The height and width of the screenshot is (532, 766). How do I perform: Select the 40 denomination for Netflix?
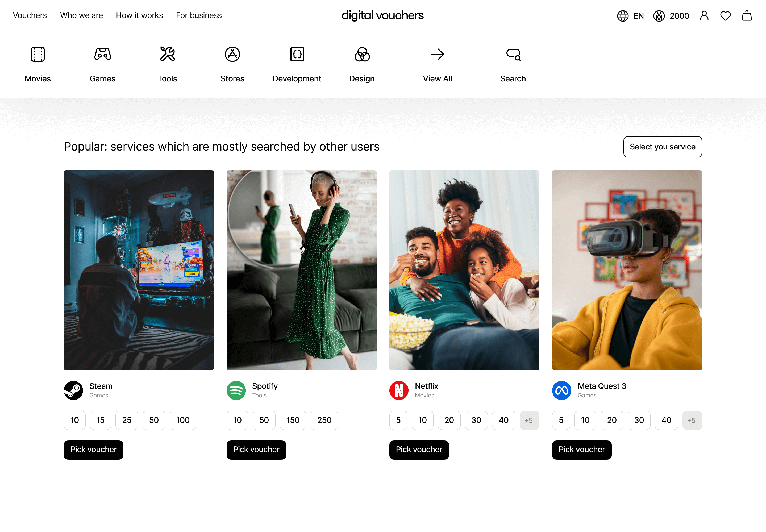click(x=503, y=420)
